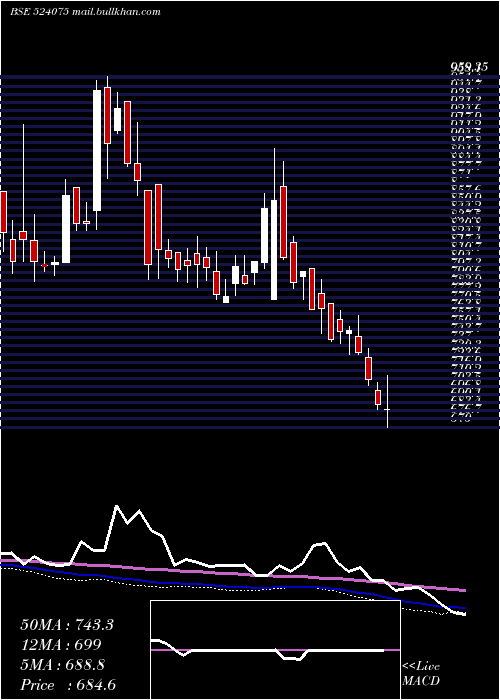Image resolution: width=500 pixels, height=700 pixels.
Task: Select the tallest white candlestick at chart peak
Action: pos(97,150)
